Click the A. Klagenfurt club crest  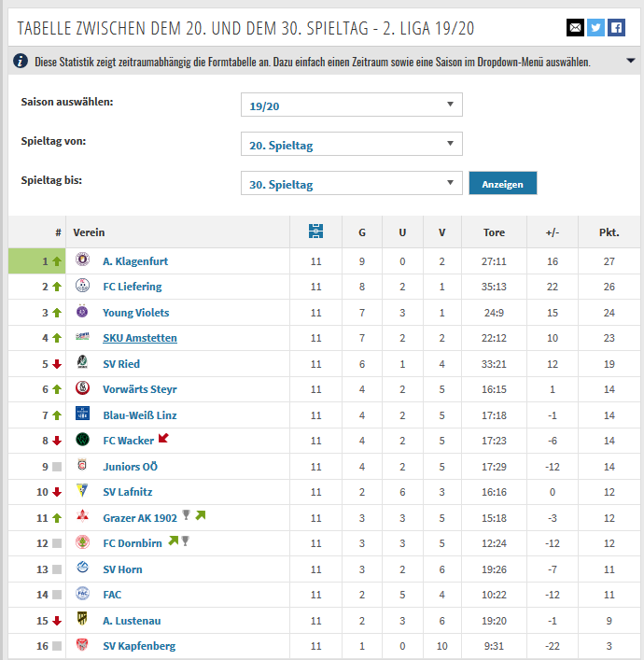(x=82, y=260)
